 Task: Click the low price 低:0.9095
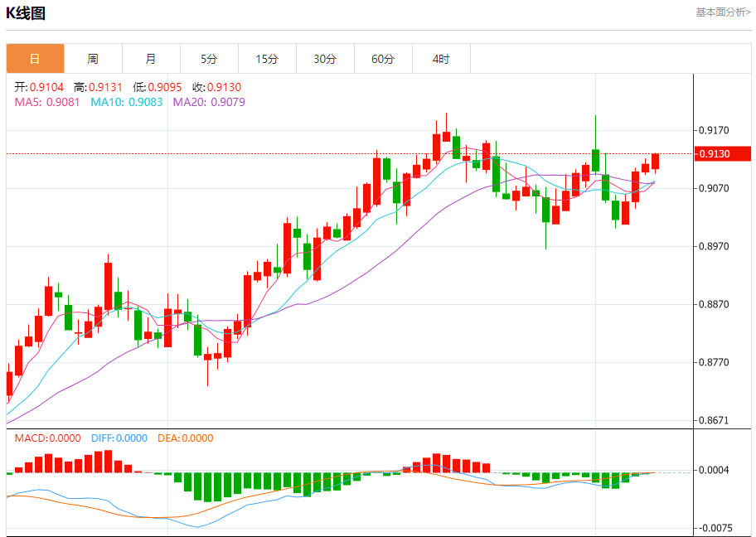(x=157, y=87)
